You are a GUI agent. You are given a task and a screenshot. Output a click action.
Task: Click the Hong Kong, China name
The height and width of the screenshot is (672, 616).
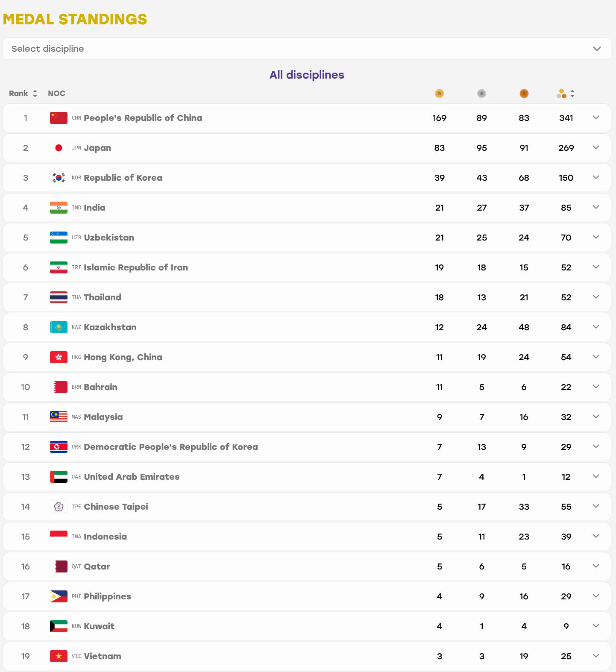pos(123,357)
